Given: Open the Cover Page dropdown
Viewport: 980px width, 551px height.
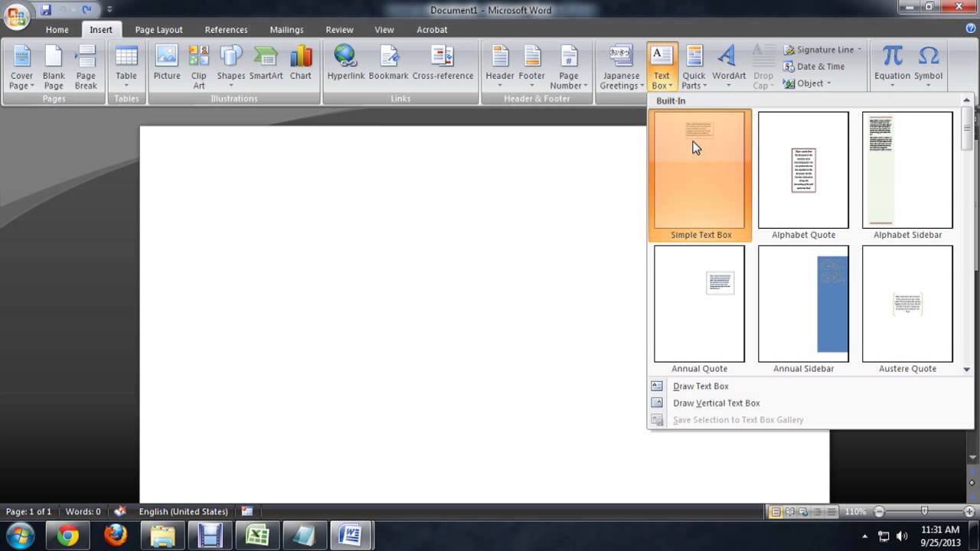Looking at the screenshot, I should pos(21,67).
